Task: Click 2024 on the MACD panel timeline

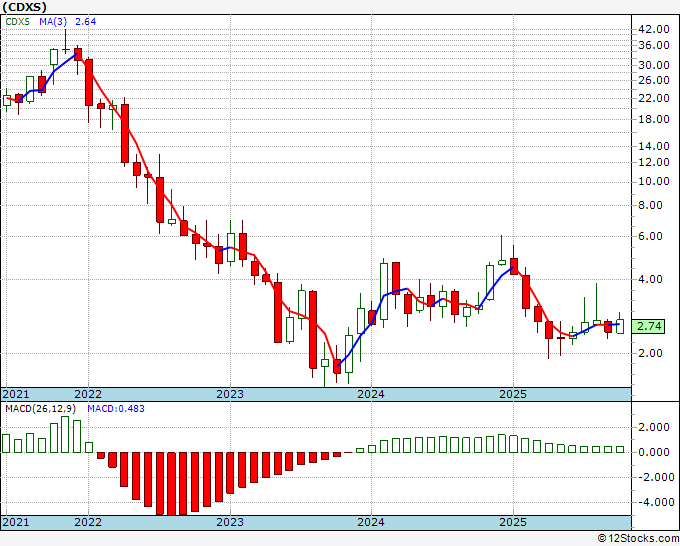Action: (x=371, y=522)
